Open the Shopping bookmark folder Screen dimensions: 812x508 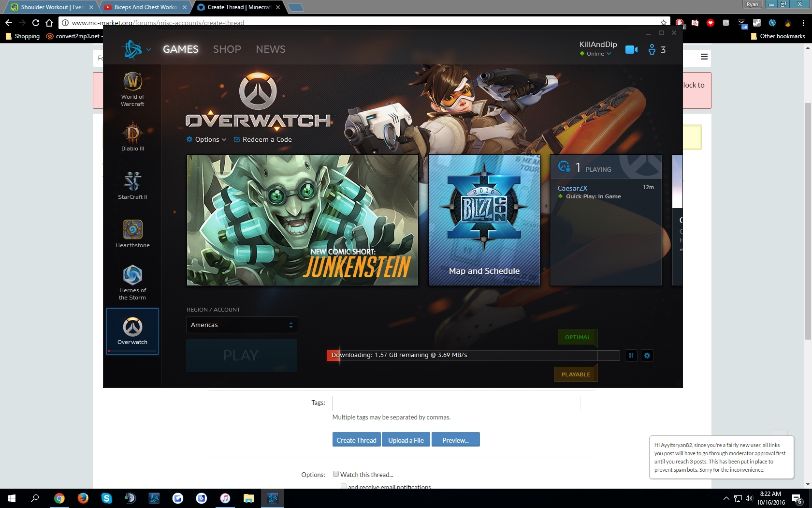tap(23, 36)
